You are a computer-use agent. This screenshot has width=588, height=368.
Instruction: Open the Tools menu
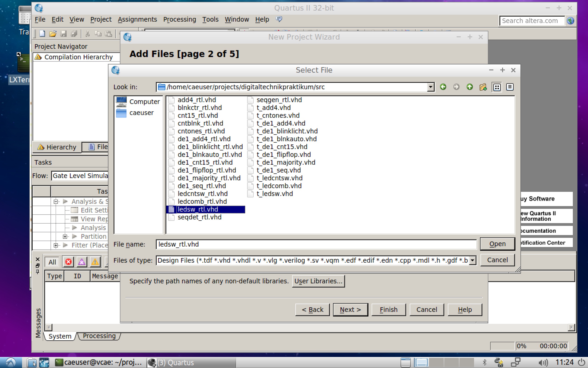pos(210,19)
